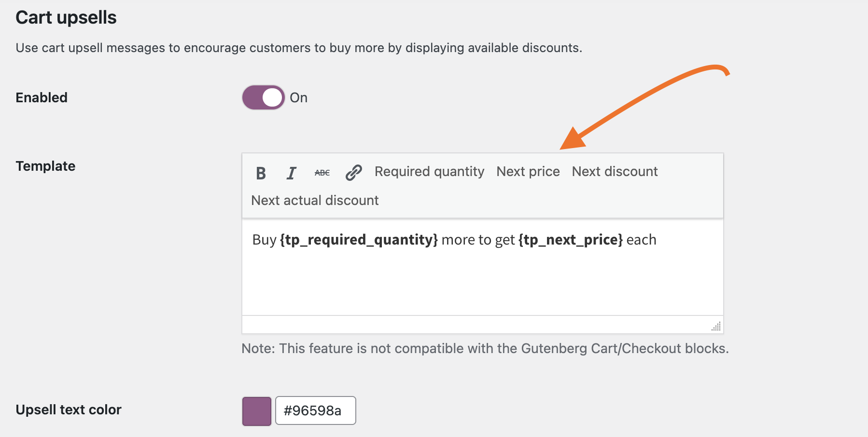Open the purple upsell text color swatch
868x437 pixels.
pos(257,411)
